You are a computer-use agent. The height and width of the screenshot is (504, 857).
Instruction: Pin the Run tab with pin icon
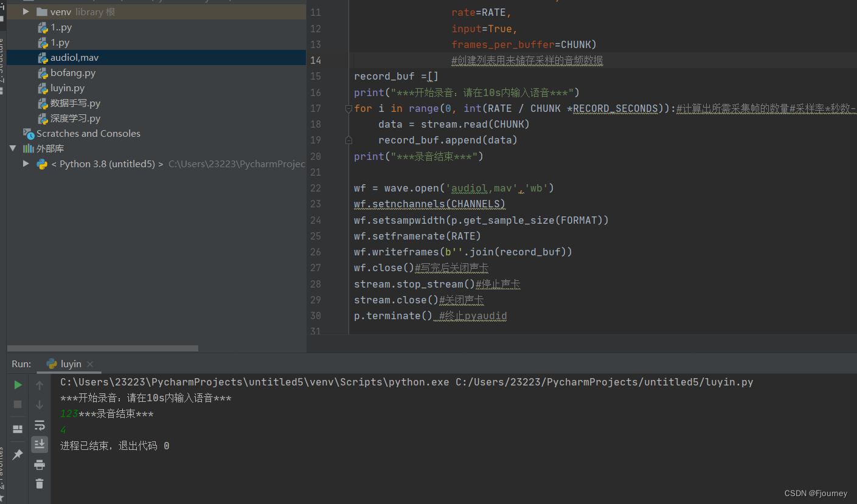pyautogui.click(x=18, y=454)
